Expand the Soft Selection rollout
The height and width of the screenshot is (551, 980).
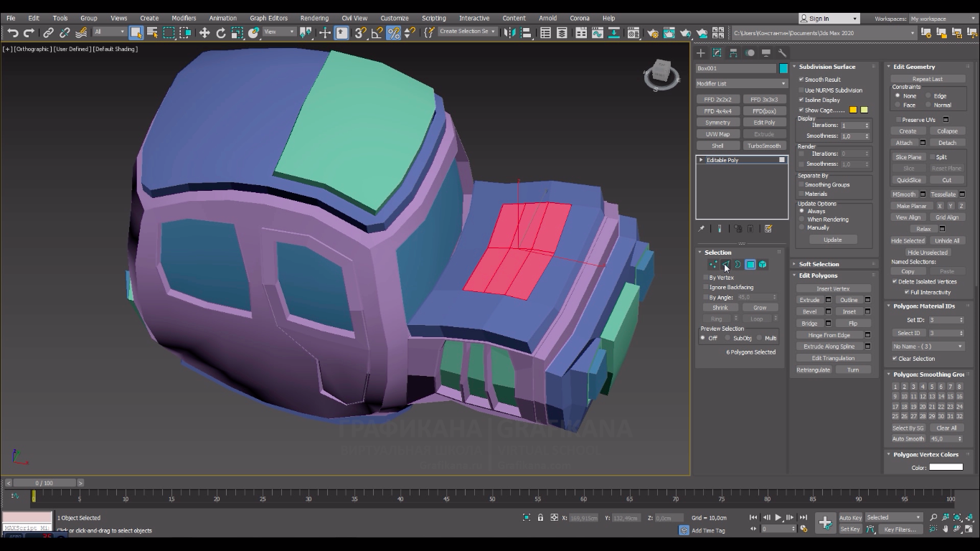point(819,264)
